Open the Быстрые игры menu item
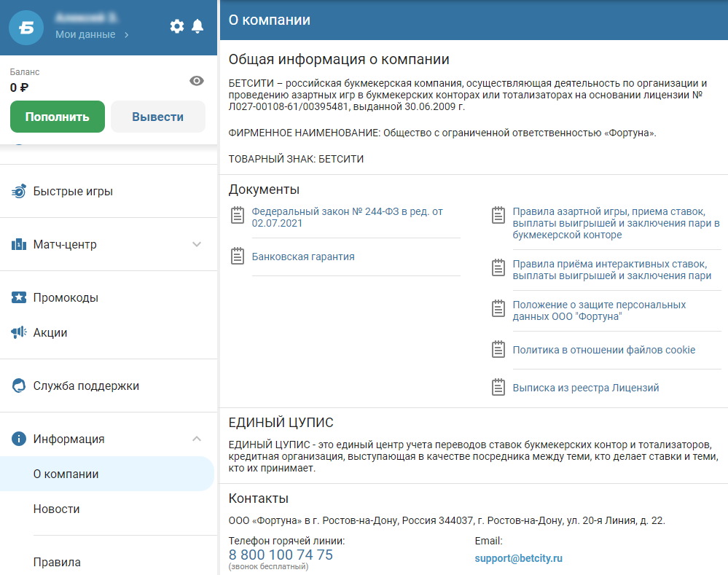The height and width of the screenshot is (575, 728). click(73, 191)
